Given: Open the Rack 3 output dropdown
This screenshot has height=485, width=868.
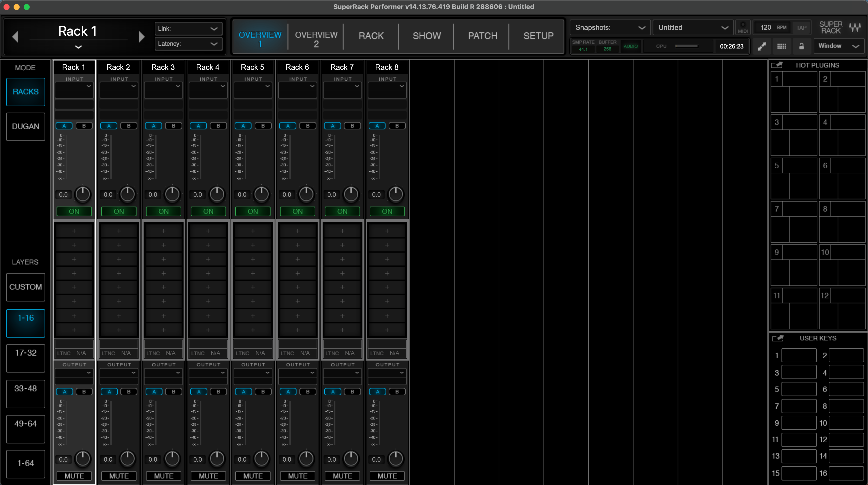Looking at the screenshot, I should (164, 372).
